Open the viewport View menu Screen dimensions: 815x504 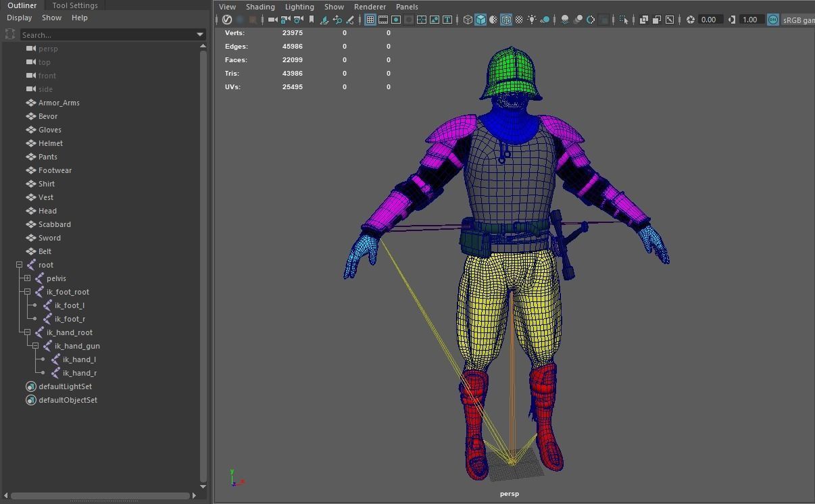(227, 7)
